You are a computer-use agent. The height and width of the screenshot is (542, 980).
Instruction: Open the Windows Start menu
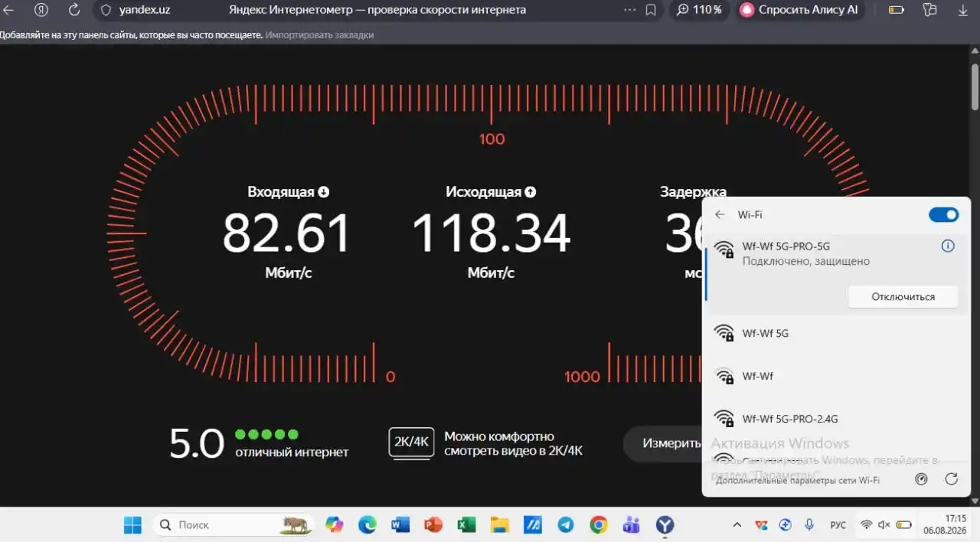pos(132,524)
